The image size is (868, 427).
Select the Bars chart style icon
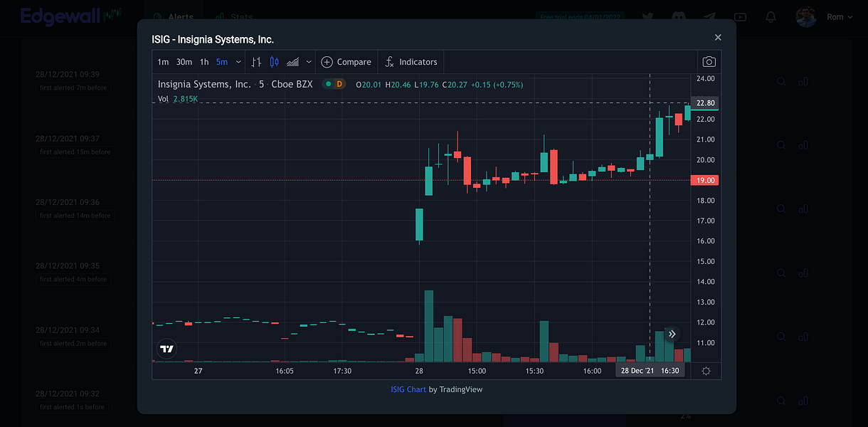tap(257, 62)
